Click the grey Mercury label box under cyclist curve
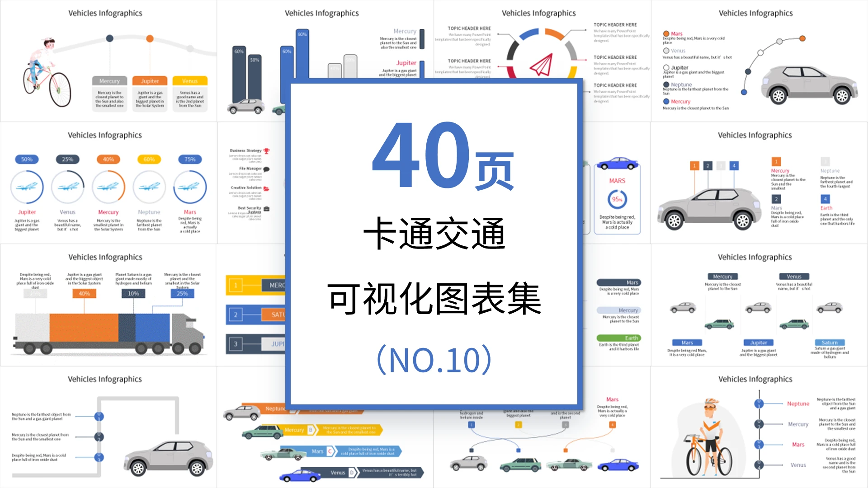Screen dimensions: 868x488 point(109,81)
